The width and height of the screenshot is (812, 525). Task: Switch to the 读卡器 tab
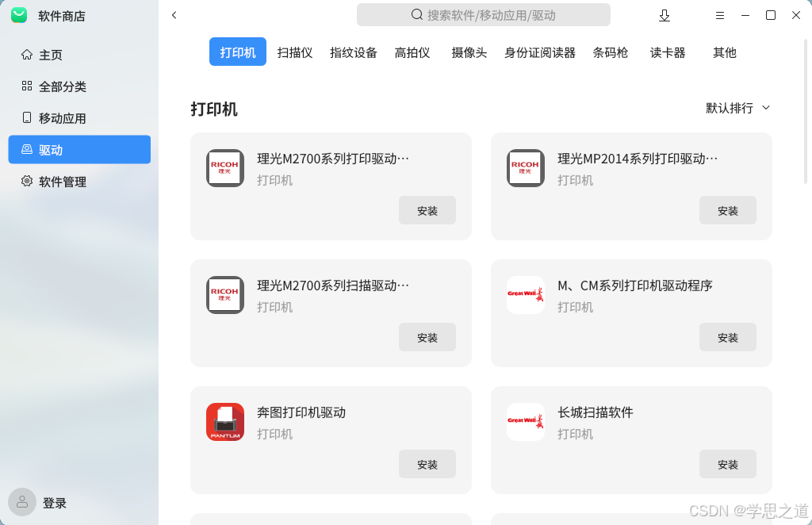coord(668,52)
